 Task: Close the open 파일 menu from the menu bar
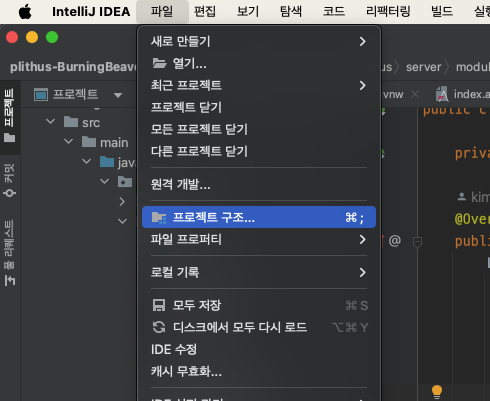pos(162,11)
